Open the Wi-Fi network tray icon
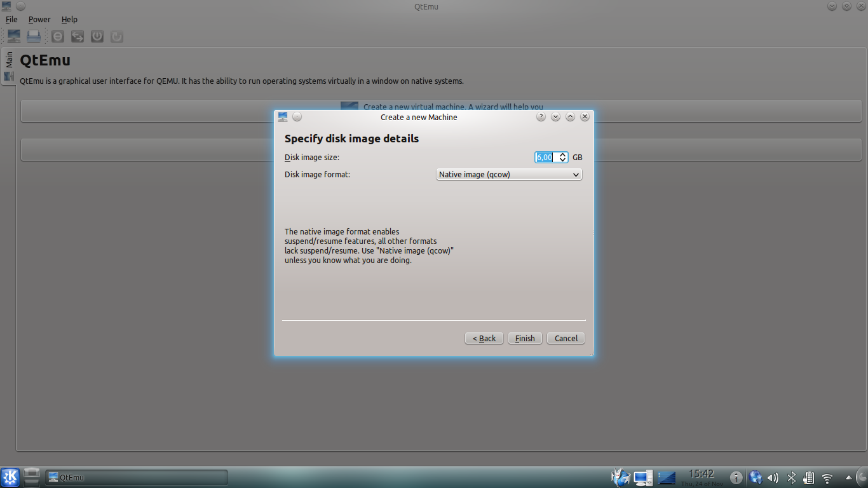 (x=827, y=478)
